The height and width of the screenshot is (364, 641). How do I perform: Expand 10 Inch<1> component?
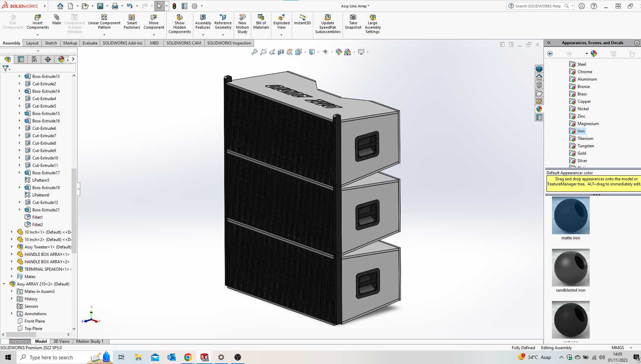(12, 232)
